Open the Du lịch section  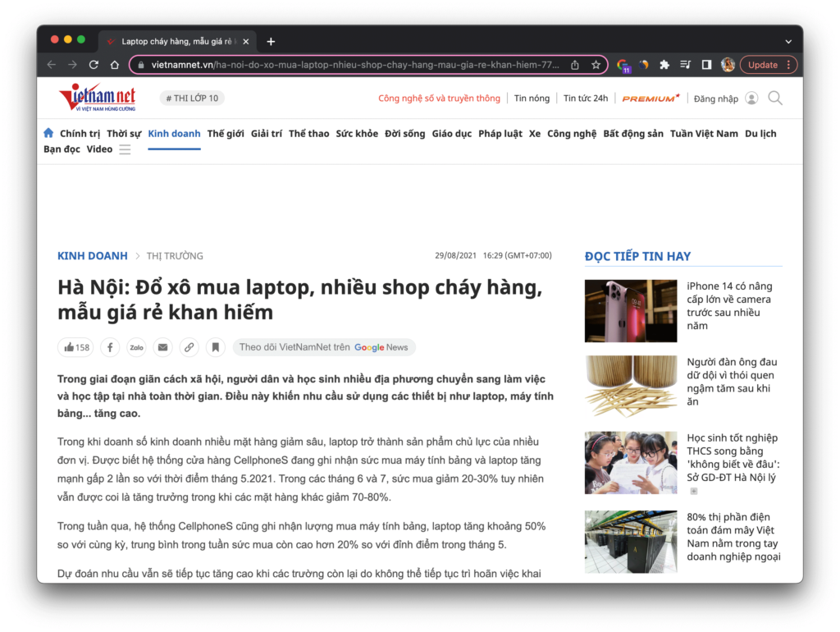click(760, 134)
